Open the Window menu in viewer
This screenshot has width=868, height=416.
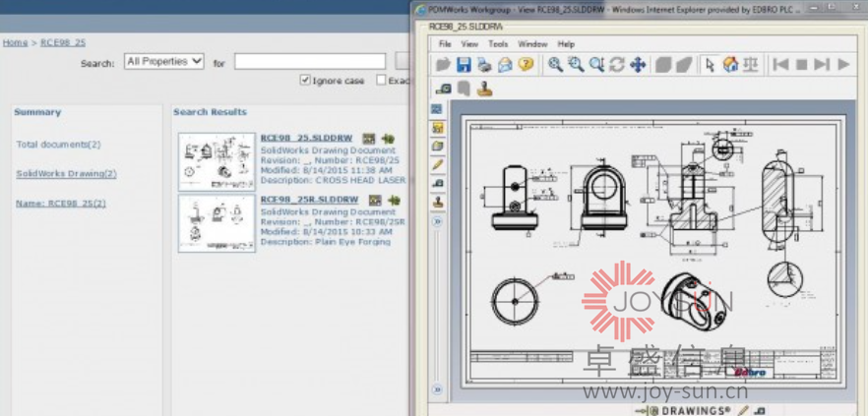click(x=532, y=44)
